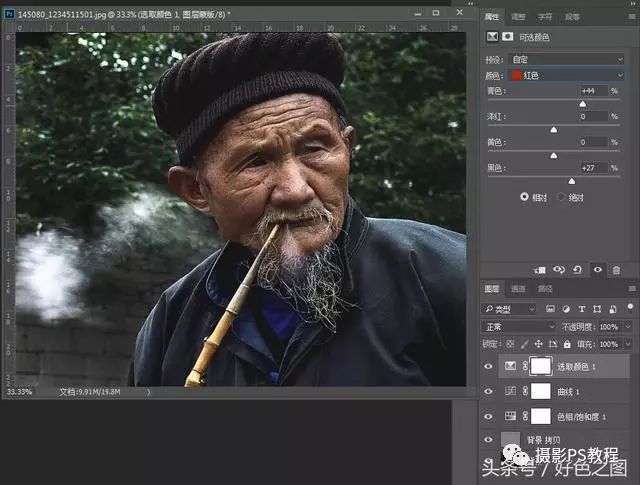Image resolution: width=640 pixels, height=485 pixels.
Task: Click the 青色 value field +44
Action: (593, 91)
